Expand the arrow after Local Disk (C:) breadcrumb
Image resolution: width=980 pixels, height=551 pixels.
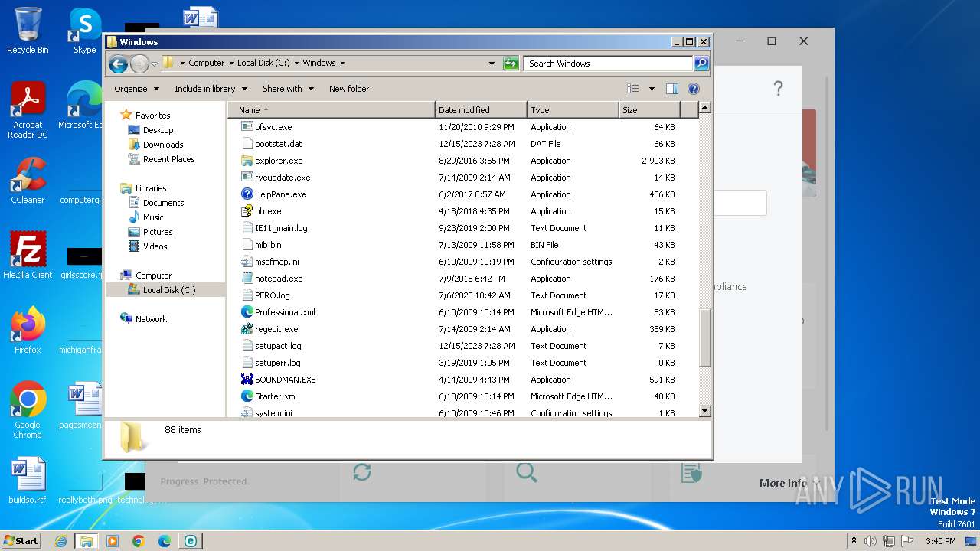coord(296,64)
